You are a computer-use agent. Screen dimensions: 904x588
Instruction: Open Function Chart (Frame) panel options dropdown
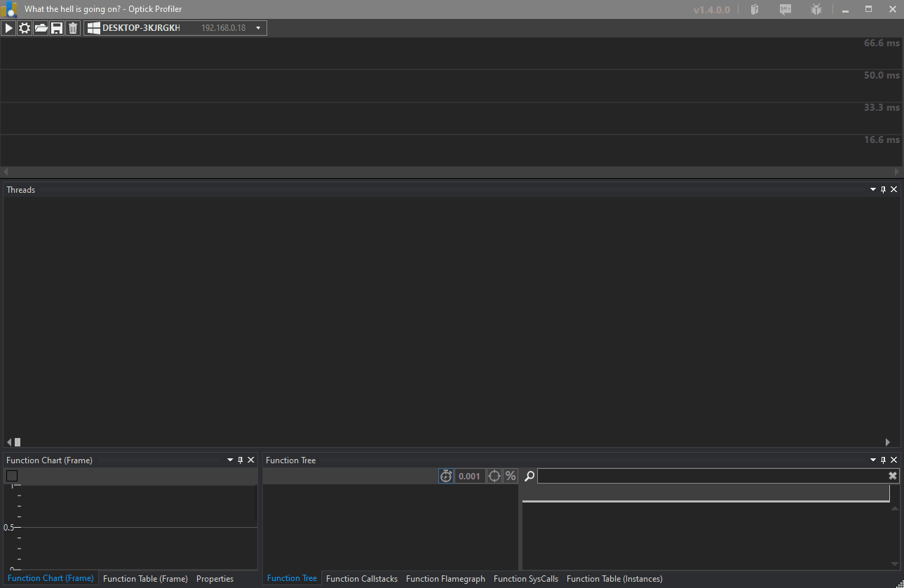(x=230, y=460)
